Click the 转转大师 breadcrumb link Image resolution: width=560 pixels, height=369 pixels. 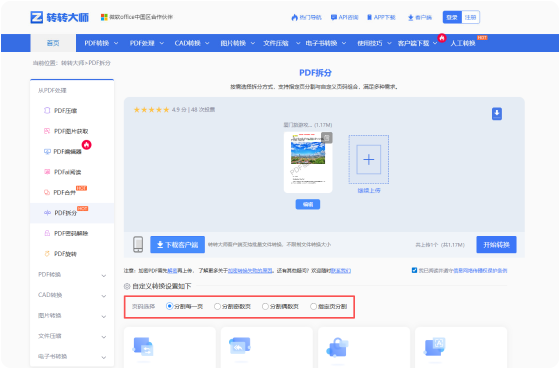(72, 63)
